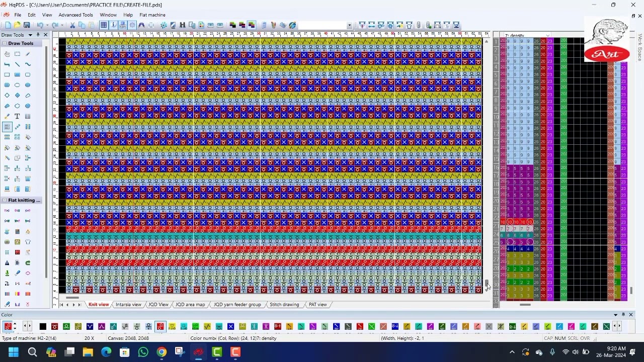Click the New file icon in toolbar
Viewport: 644px width, 362px height.
(8, 25)
